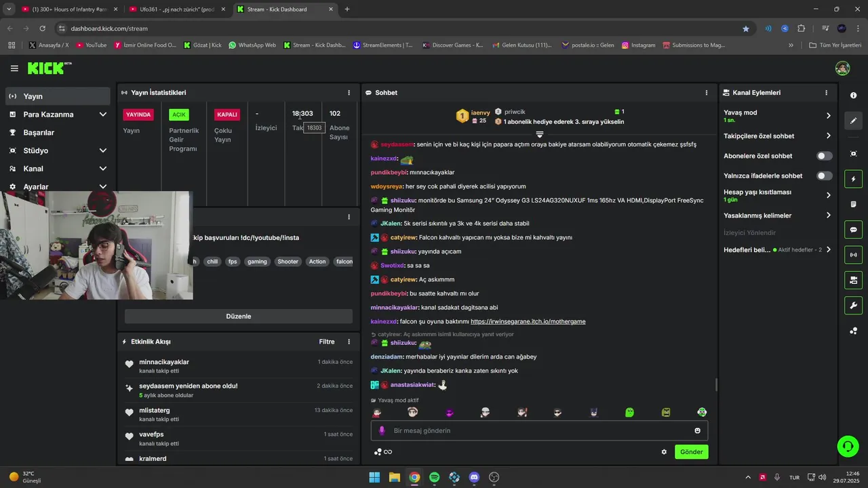This screenshot has width=868, height=488.
Task: Toggle the camera channel actions widget icon
Action: [x=853, y=280]
